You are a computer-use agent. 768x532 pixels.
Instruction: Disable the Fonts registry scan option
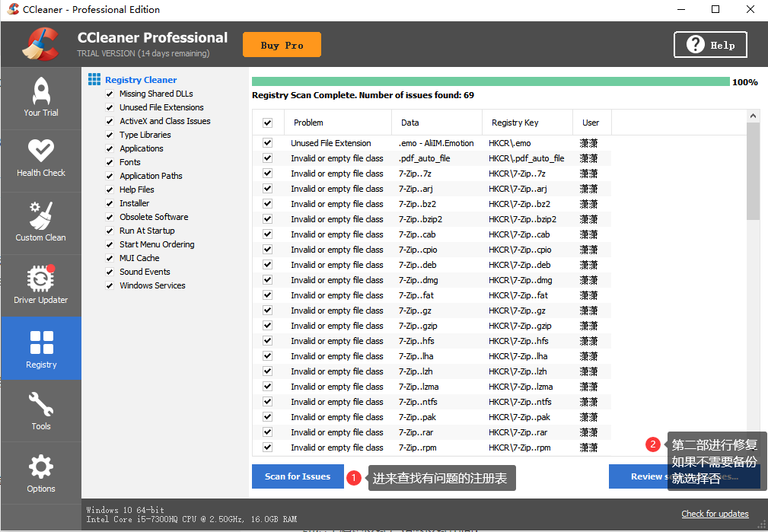pos(110,162)
